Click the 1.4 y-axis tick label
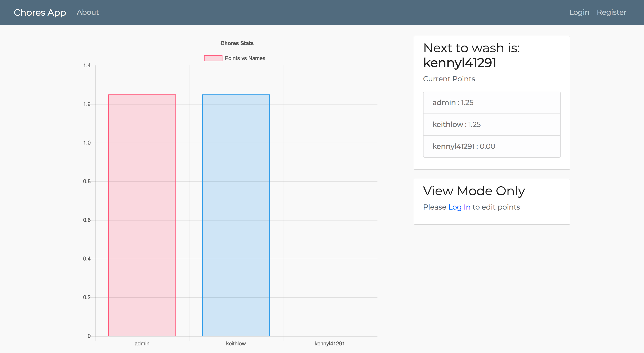Screen dimensions: 644x353 click(87, 65)
